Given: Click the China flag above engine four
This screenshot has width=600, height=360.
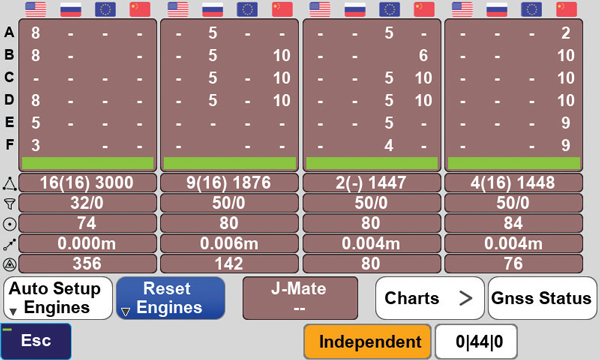Looking at the screenshot, I should 566,10.
